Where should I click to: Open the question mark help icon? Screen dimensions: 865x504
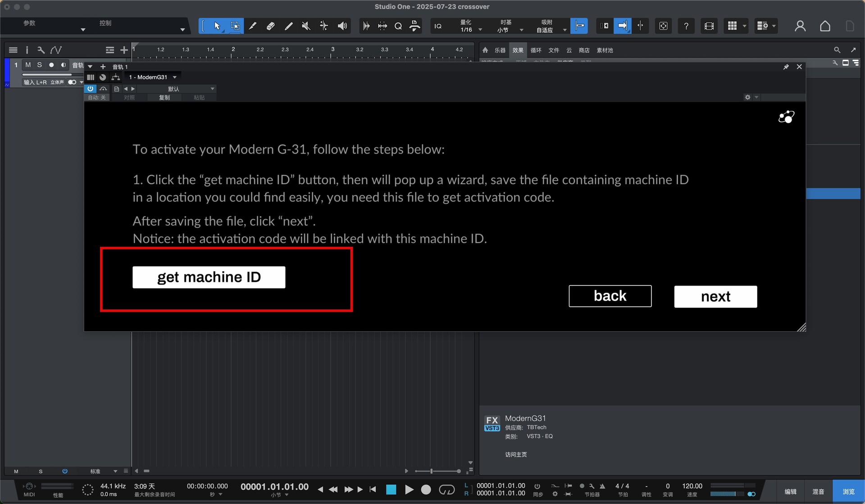686,26
